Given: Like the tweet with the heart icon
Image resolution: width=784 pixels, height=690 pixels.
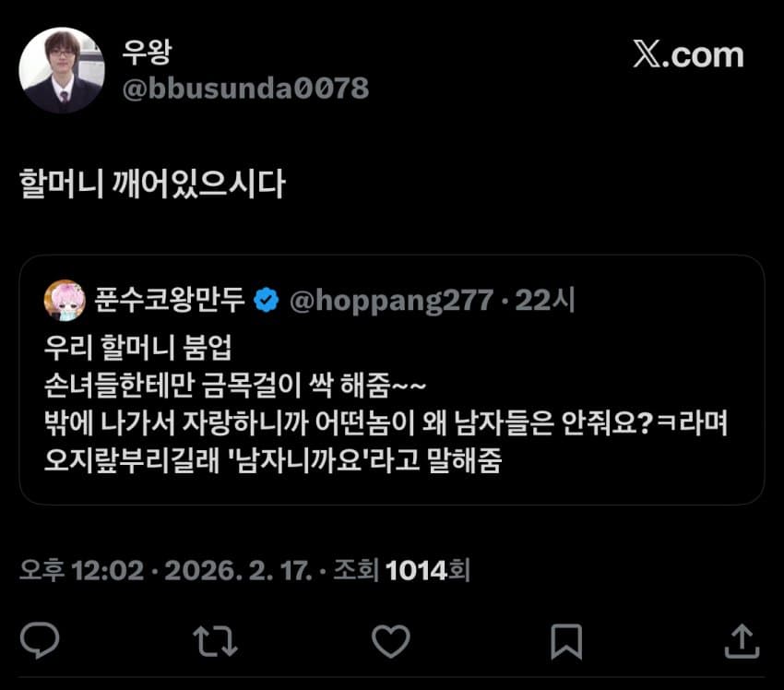Looking at the screenshot, I should pyautogui.click(x=390, y=641).
